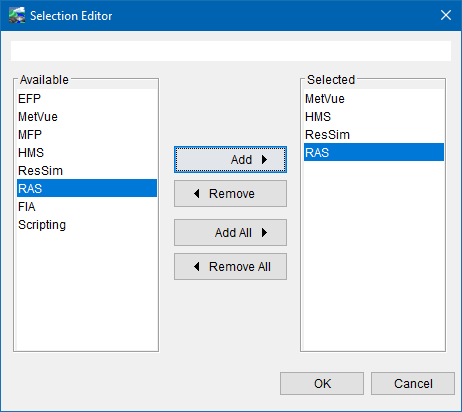The height and width of the screenshot is (412, 462).
Task: Select ResSim in Selected list
Action: tap(374, 135)
